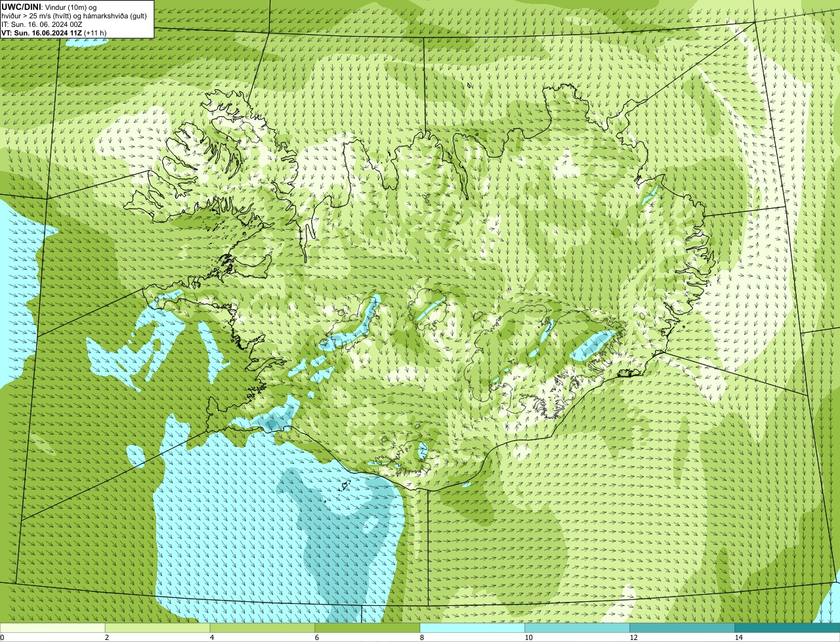Click the "VT: Sun. 16.06.2024 11Z (+11 h)" line
The image size is (840, 642).
pyautogui.click(x=54, y=33)
